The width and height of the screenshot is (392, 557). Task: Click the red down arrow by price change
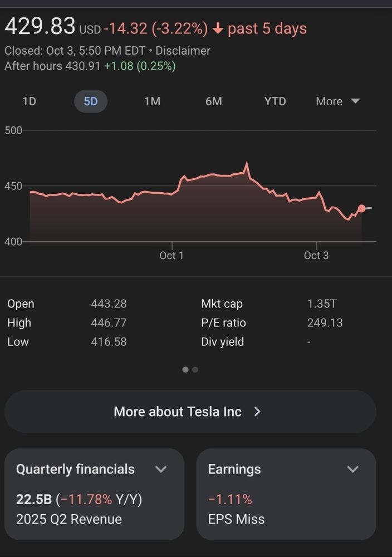pos(218,28)
